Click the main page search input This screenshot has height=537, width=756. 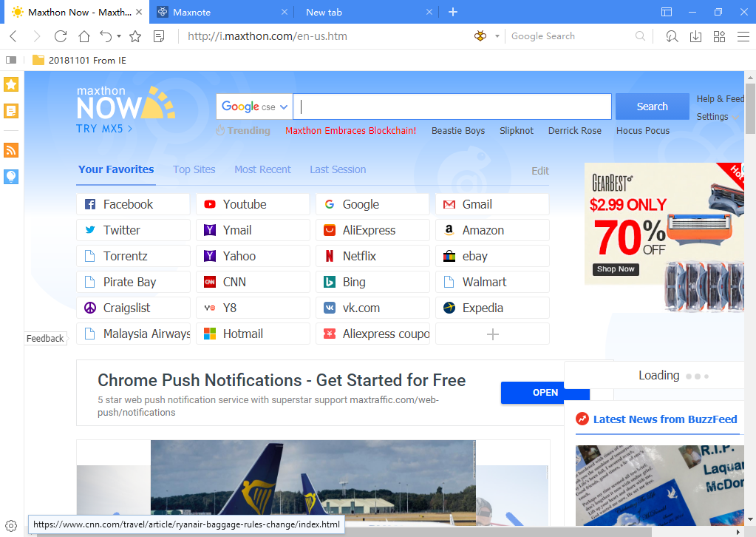pyautogui.click(x=452, y=107)
